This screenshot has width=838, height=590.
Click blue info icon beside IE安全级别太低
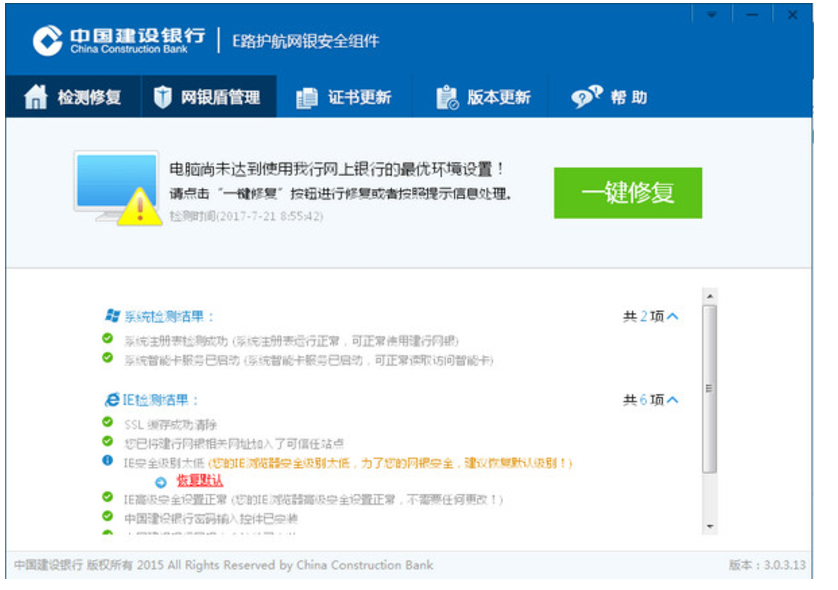click(107, 460)
